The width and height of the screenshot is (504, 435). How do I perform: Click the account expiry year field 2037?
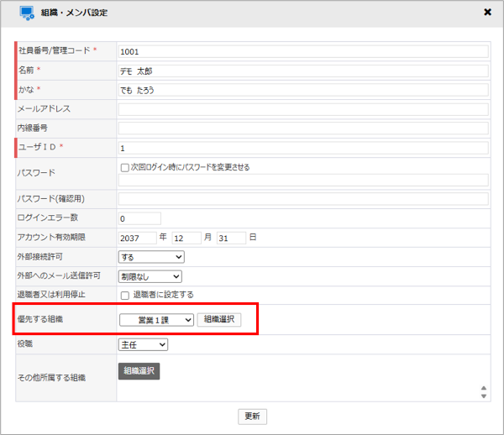coord(137,238)
